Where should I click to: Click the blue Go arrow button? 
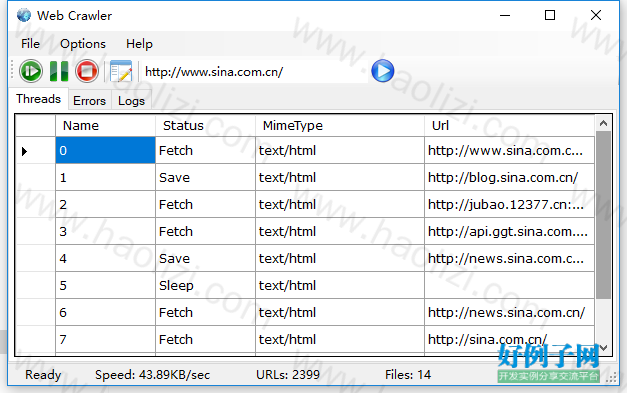[383, 71]
